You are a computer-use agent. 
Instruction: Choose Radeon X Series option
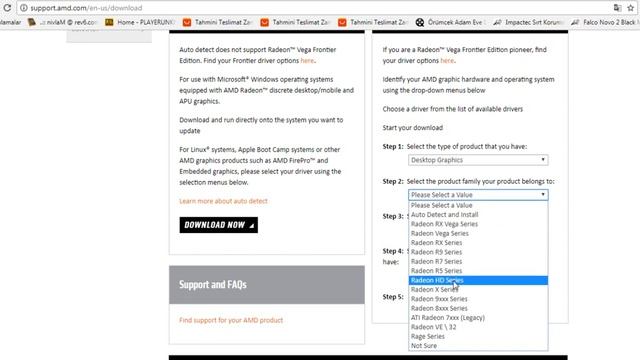(x=478, y=290)
